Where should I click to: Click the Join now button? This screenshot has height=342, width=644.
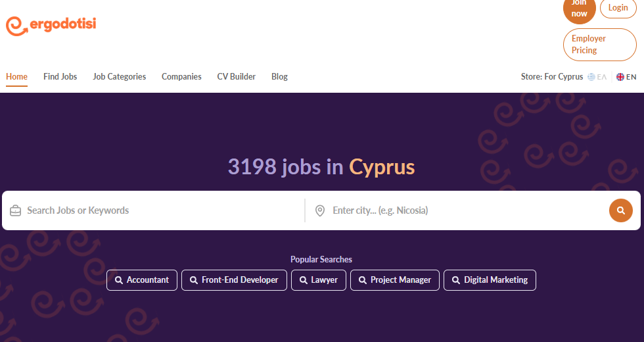pyautogui.click(x=580, y=9)
